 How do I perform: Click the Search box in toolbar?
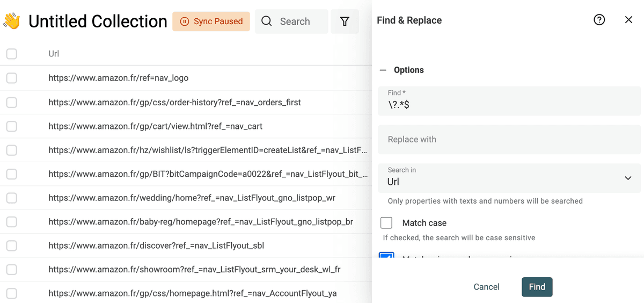(291, 21)
